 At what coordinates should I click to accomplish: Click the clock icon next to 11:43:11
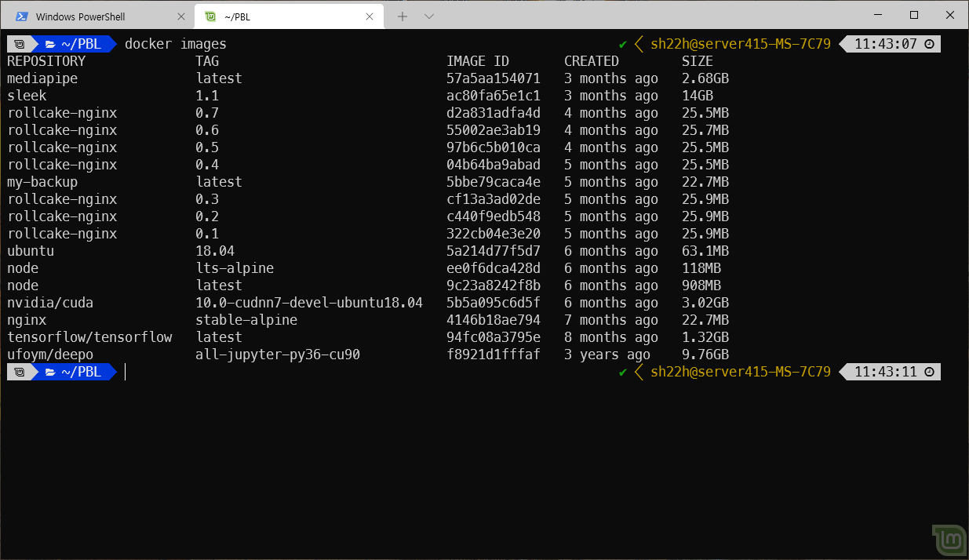tap(929, 372)
